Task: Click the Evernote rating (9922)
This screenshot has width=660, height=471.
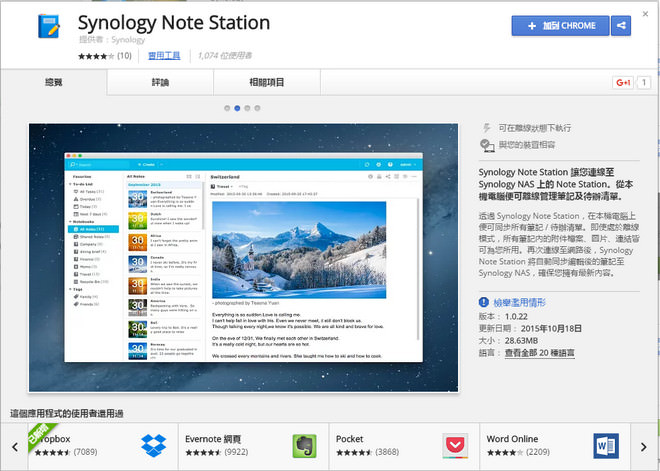Action: [216, 452]
